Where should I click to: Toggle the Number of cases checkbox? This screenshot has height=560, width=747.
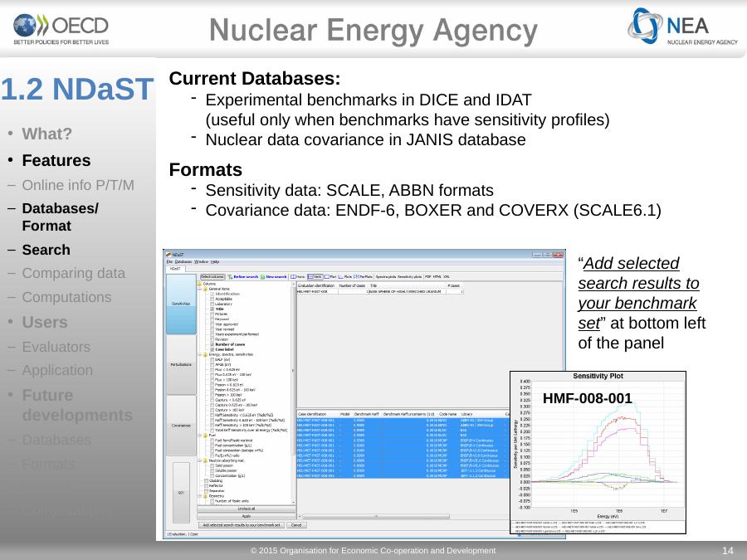(211, 343)
